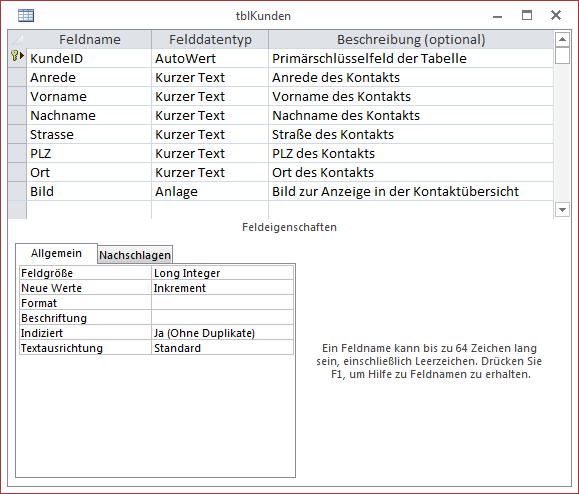The image size is (579, 494).
Task: Click the Nachname field name cell
Action: click(89, 116)
